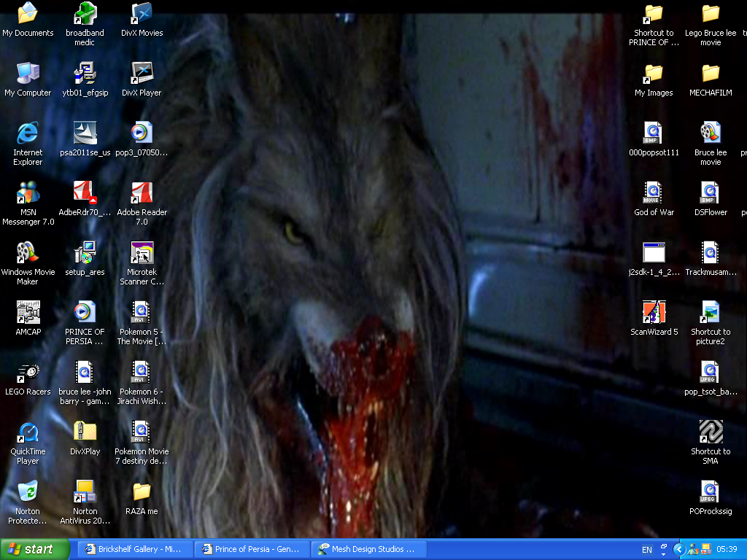
Task: Switch to Mesh Design Studios taskbar window
Action: click(x=368, y=550)
